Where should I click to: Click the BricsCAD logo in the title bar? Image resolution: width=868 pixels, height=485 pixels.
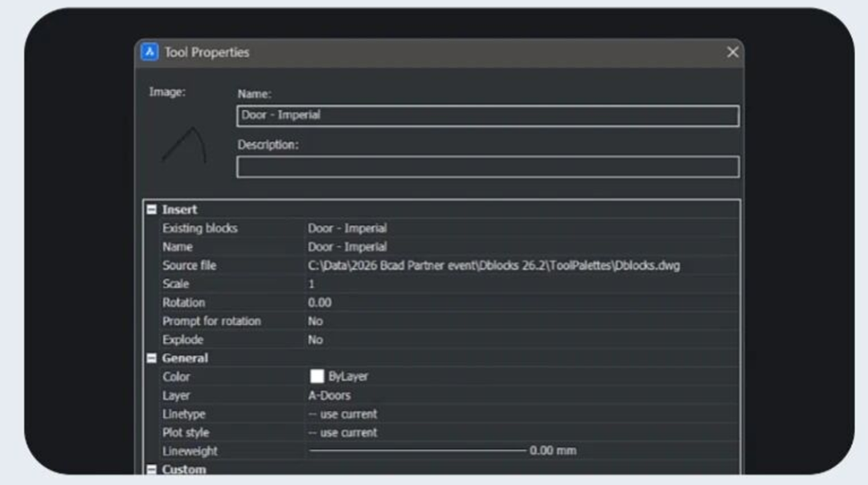pos(149,52)
